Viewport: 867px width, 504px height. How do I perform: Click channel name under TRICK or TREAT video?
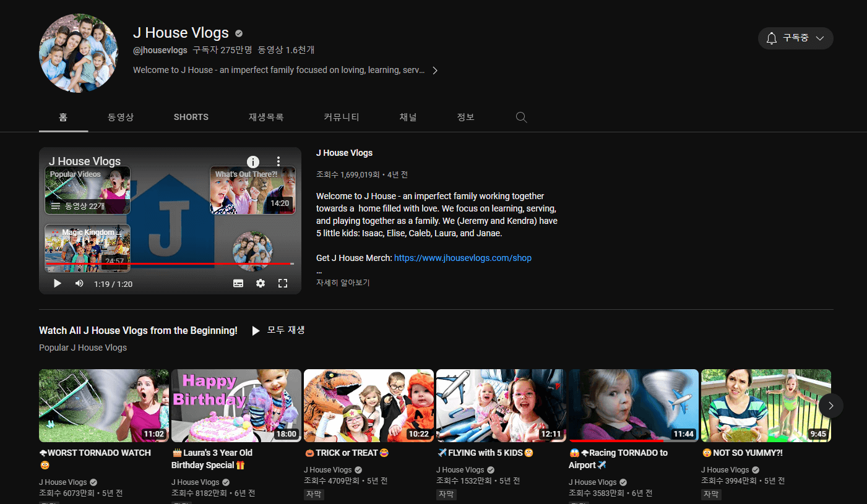[x=327, y=470]
